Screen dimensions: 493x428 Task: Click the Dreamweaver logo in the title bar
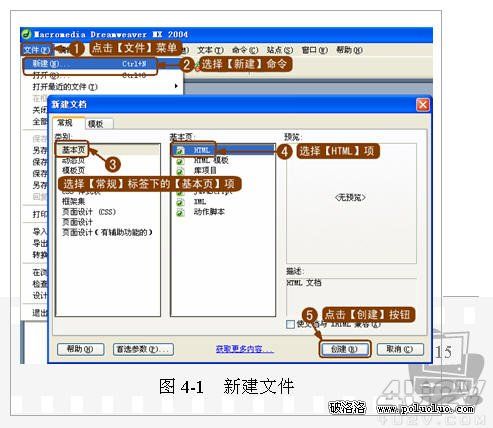pyautogui.click(x=26, y=34)
